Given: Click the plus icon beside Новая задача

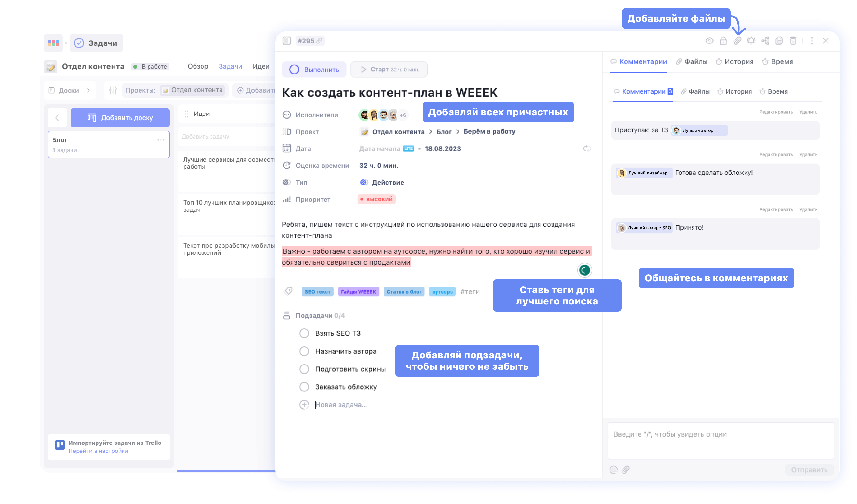Looking at the screenshot, I should coord(304,404).
